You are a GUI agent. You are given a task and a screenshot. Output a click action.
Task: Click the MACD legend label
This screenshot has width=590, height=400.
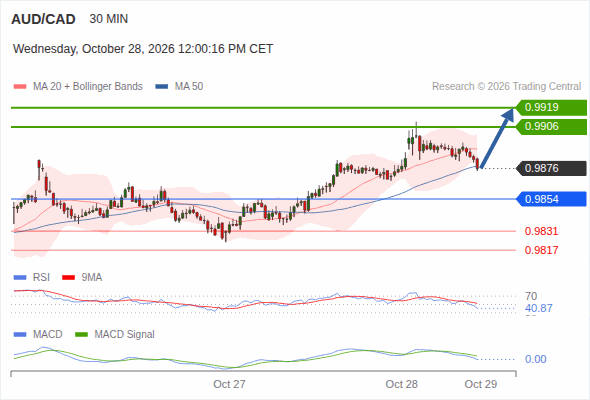point(48,335)
